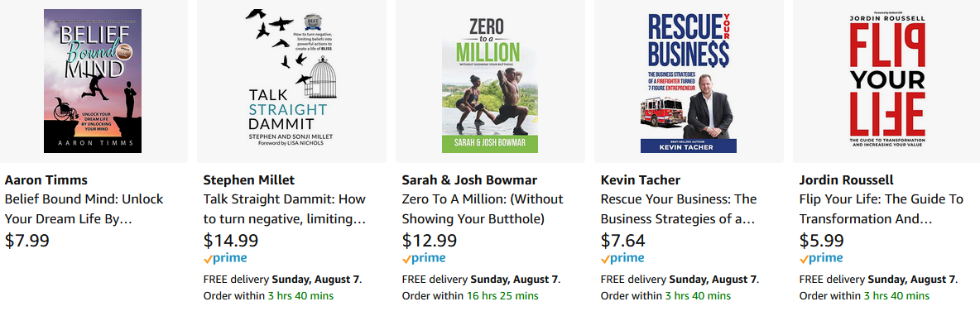Click the Prime logo under the $5.99 price
980x311 pixels.
point(821,259)
